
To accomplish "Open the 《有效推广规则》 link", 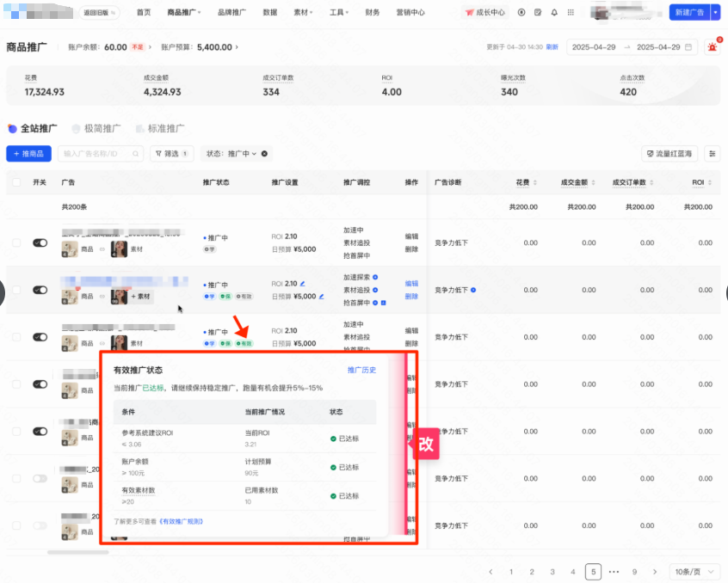I will (x=181, y=521).
